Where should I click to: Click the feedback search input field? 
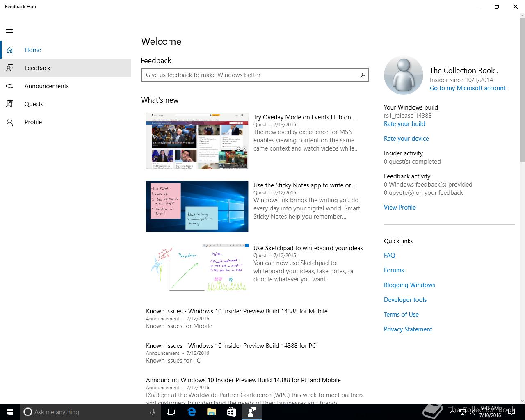pyautogui.click(x=255, y=75)
